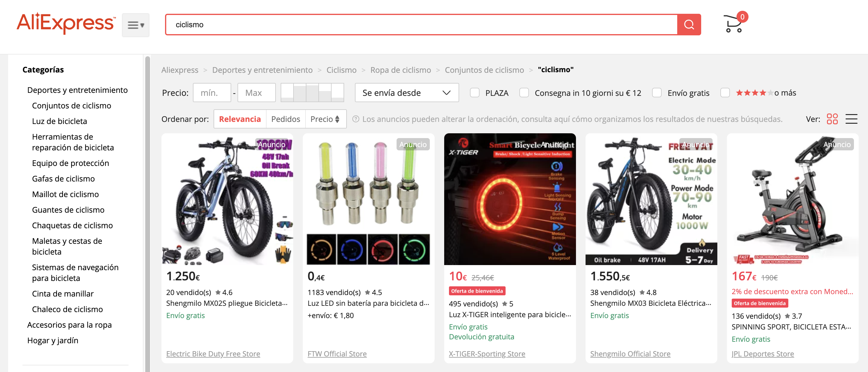This screenshot has height=372, width=868.
Task: Switch to list view icon
Action: click(x=851, y=119)
